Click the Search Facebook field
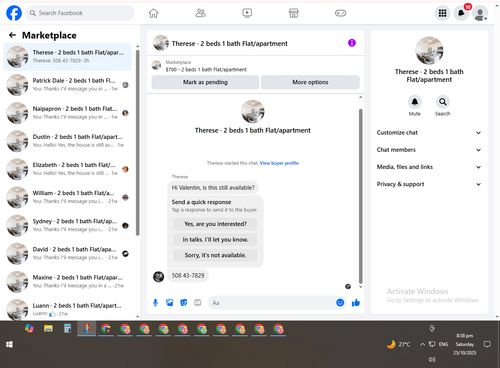Image resolution: width=500 pixels, height=368 pixels. pyautogui.click(x=80, y=13)
